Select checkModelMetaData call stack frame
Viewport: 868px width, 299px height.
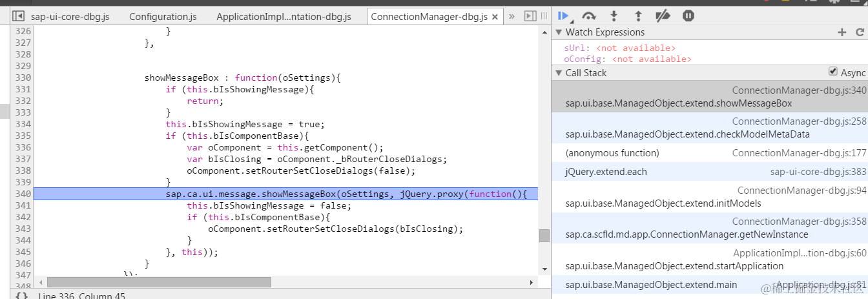click(x=709, y=128)
